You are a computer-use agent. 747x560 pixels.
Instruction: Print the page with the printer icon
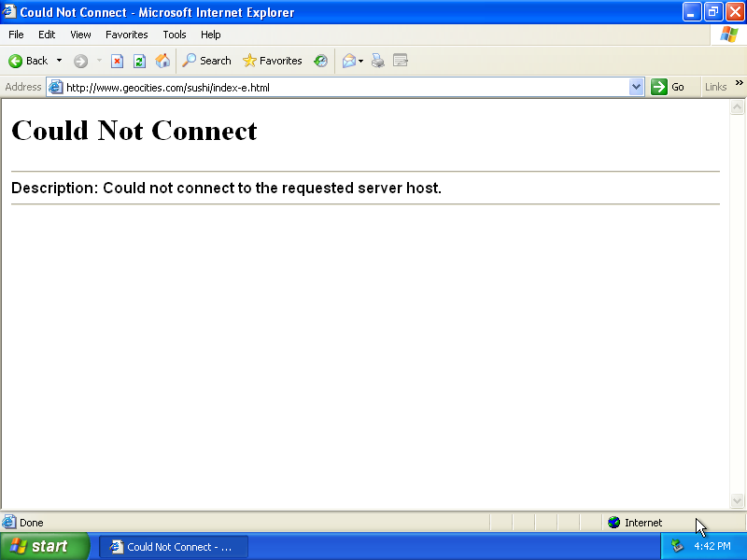tap(378, 61)
